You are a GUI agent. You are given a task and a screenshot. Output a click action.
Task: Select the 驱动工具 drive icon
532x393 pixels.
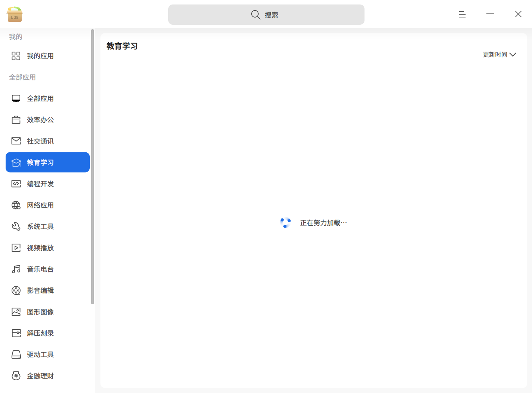[16, 354]
